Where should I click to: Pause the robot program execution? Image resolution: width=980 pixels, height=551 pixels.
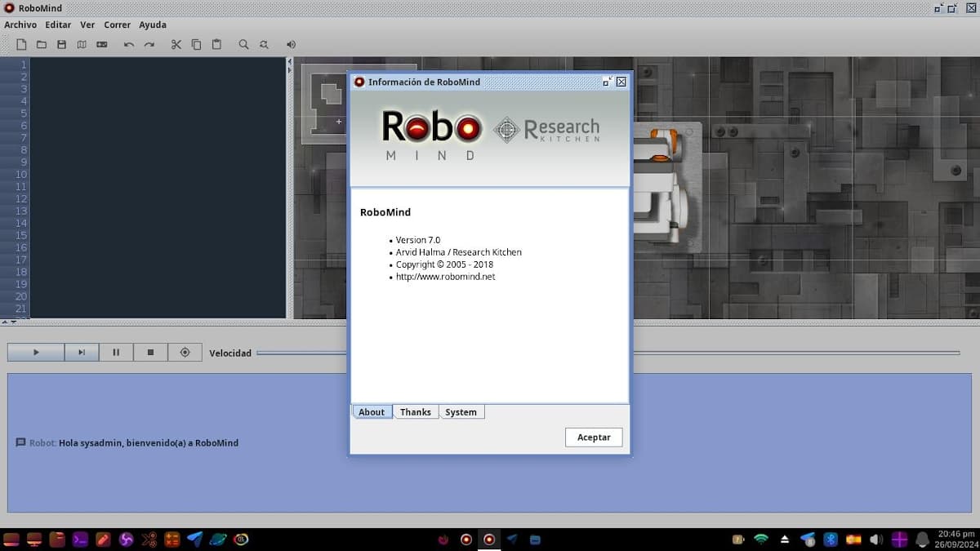click(116, 353)
